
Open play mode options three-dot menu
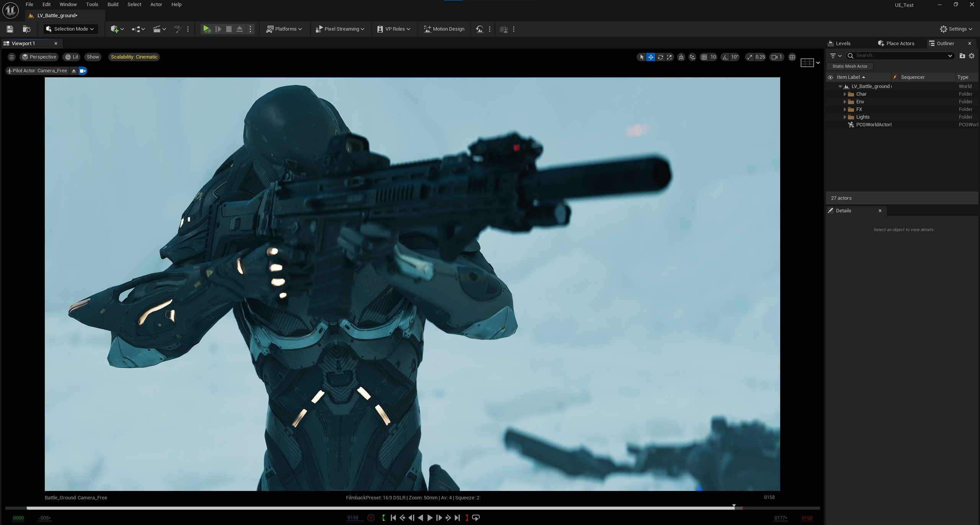[x=250, y=29]
